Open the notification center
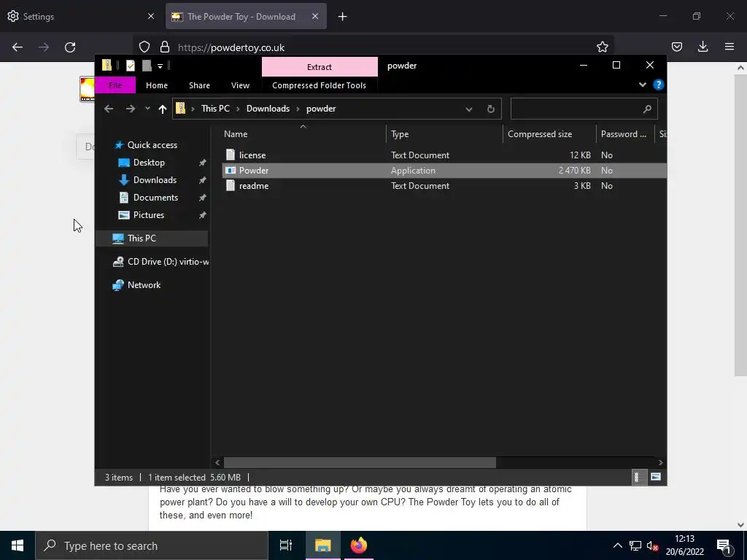Screen dimensions: 747x560 pos(724,545)
